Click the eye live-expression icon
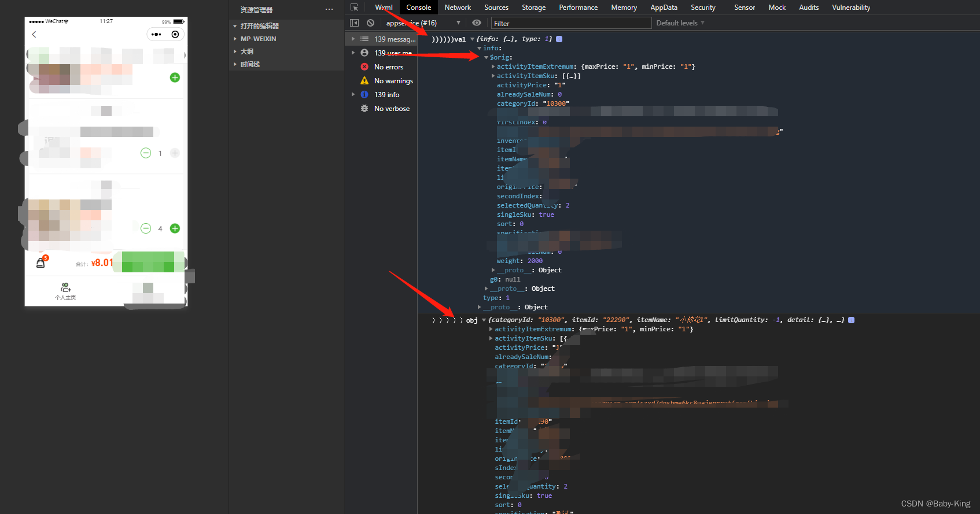 pos(477,23)
